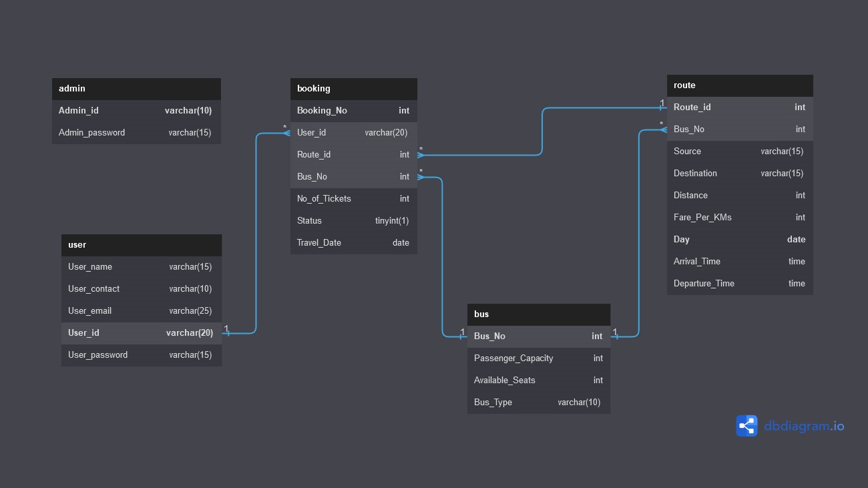Viewport: 868px width, 488px height.
Task: Click the user table header
Action: (x=141, y=245)
